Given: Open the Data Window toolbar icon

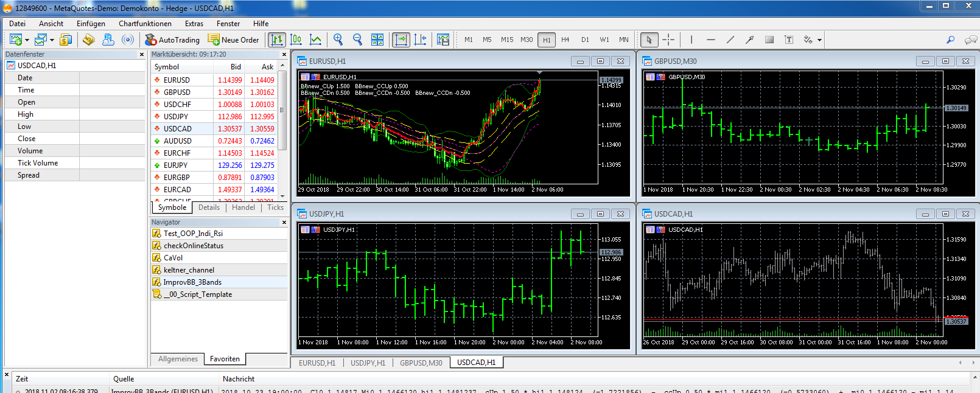Looking at the screenshot, I should tap(89, 40).
